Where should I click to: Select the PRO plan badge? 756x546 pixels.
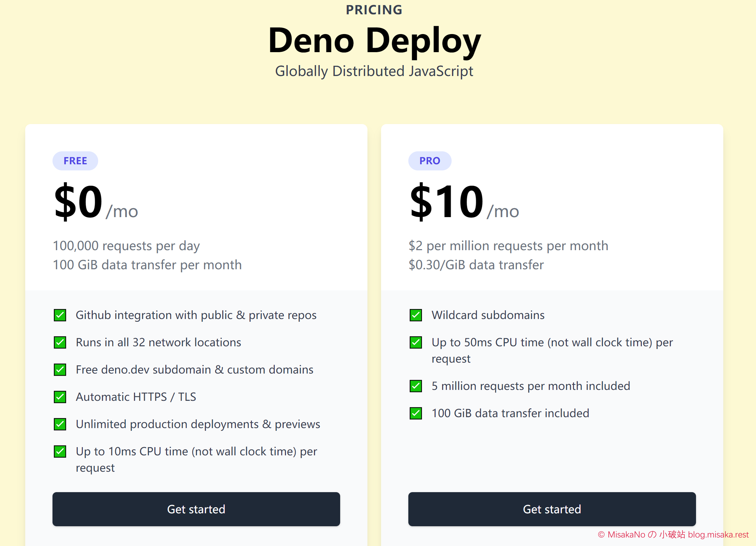pos(429,161)
